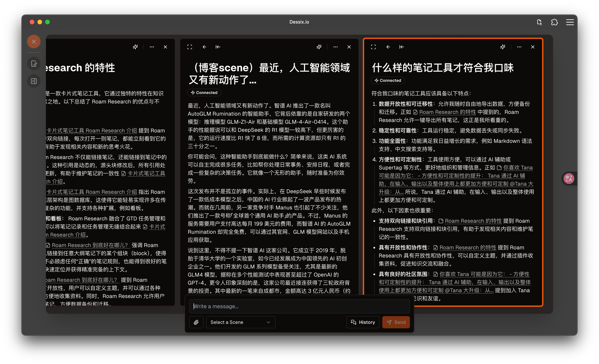
Task: Enter fullscreen on the middle note card
Action: click(190, 47)
